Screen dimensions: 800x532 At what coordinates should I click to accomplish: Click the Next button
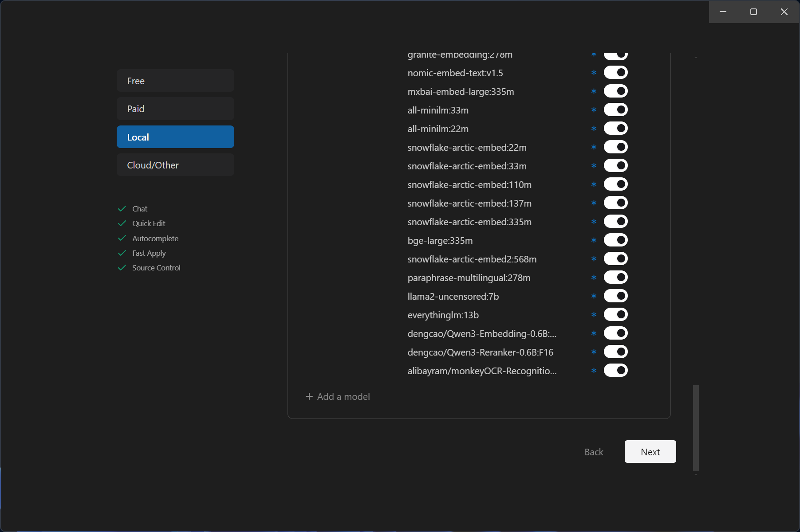point(650,452)
